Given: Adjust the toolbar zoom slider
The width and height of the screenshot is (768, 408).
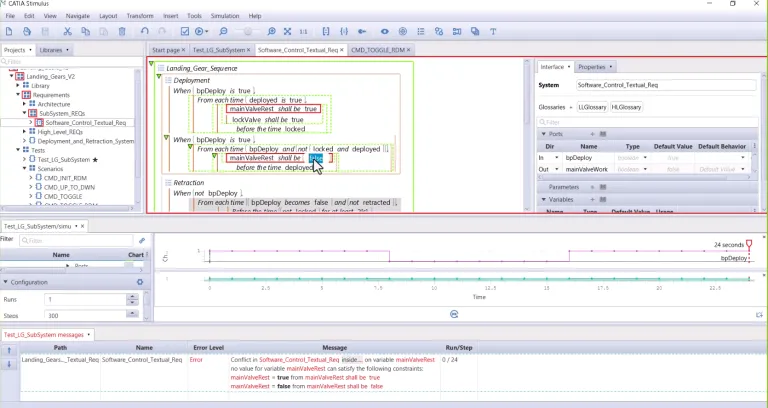Looking at the screenshot, I should point(248,31).
